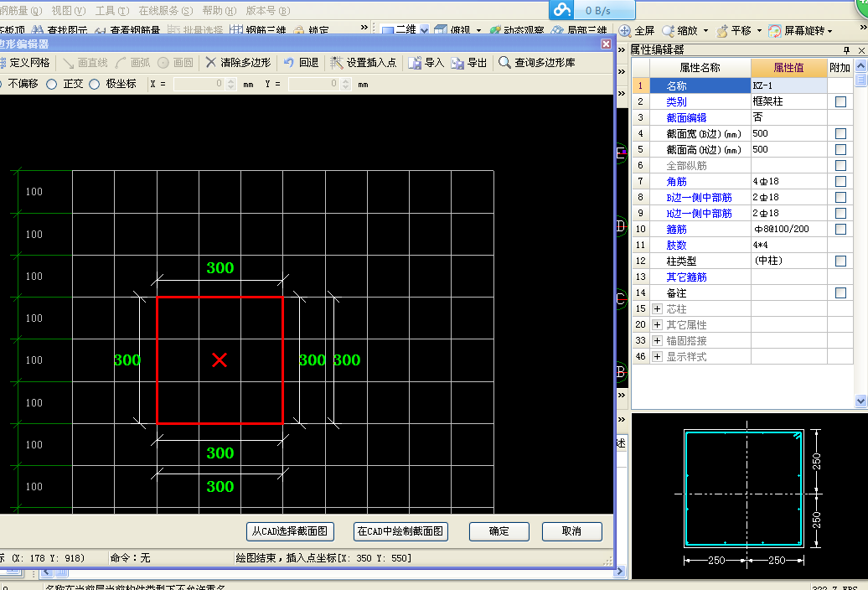The image size is (868, 590).
Task: Tick the 附加 checkbox for 角筋 row
Action: click(x=840, y=181)
